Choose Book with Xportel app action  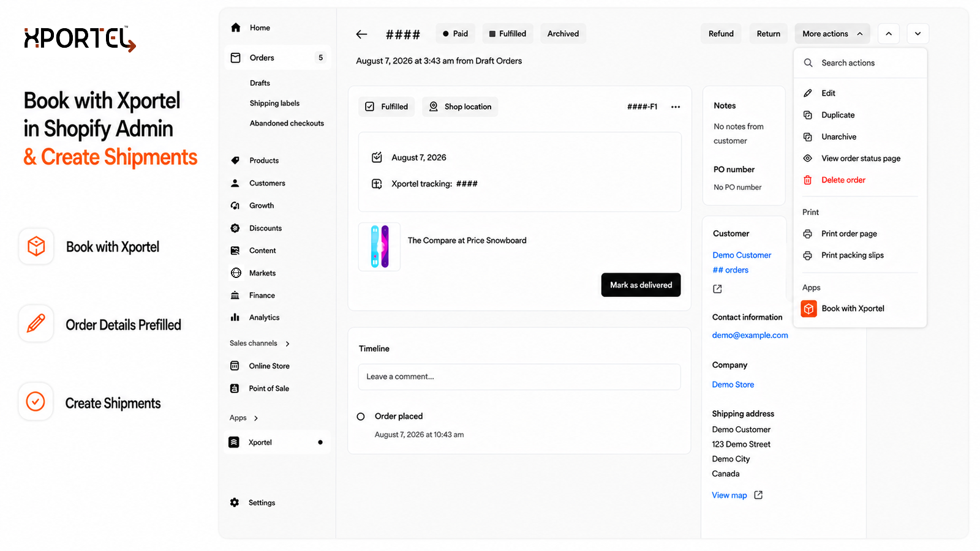pyautogui.click(x=860, y=309)
